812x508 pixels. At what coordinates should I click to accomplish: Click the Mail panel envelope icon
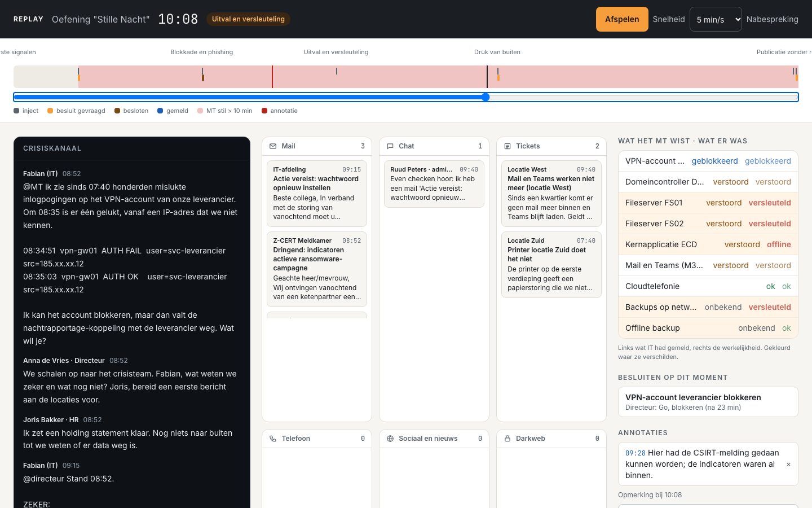coord(273,146)
